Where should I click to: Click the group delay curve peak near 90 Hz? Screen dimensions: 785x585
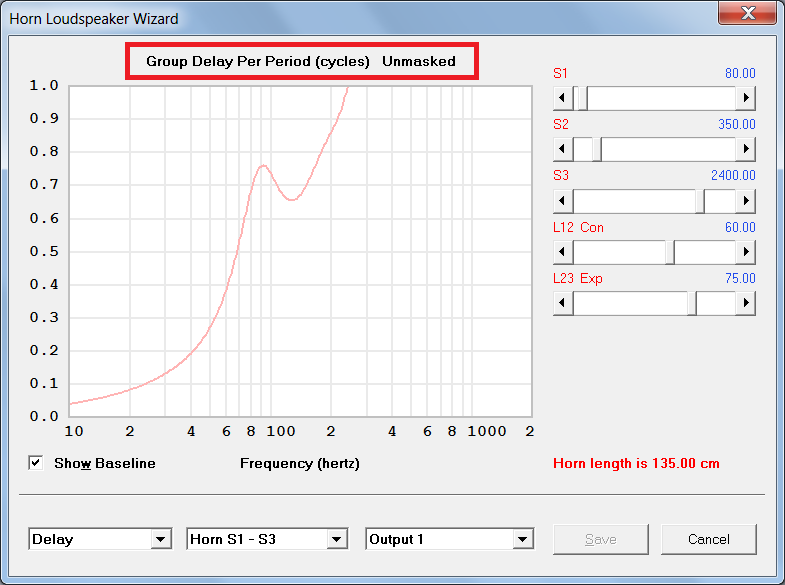click(x=263, y=166)
